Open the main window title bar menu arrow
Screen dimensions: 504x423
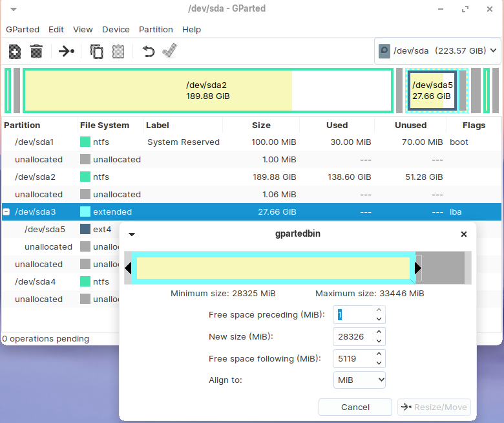(x=14, y=9)
